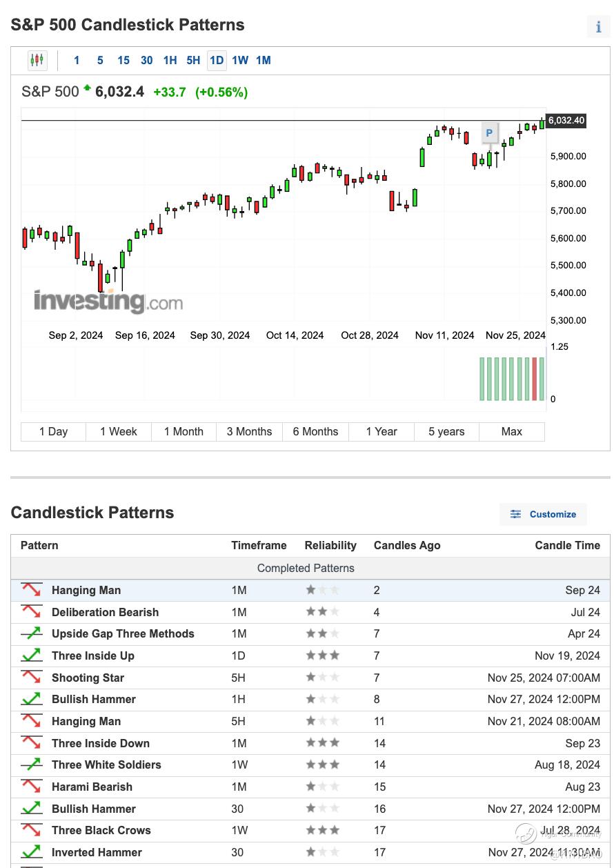This screenshot has height=868, width=614.
Task: Set chart range to 1 Week
Action: 119,432
